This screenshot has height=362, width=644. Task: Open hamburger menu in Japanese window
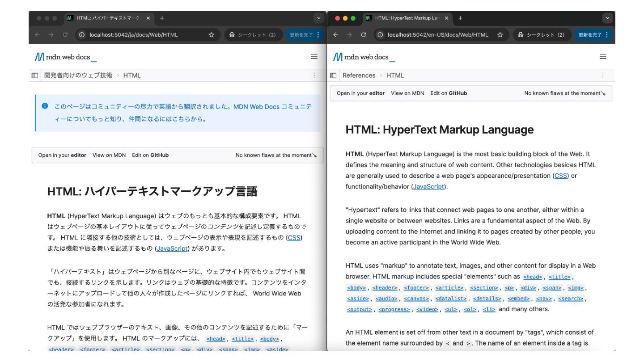coord(314,57)
